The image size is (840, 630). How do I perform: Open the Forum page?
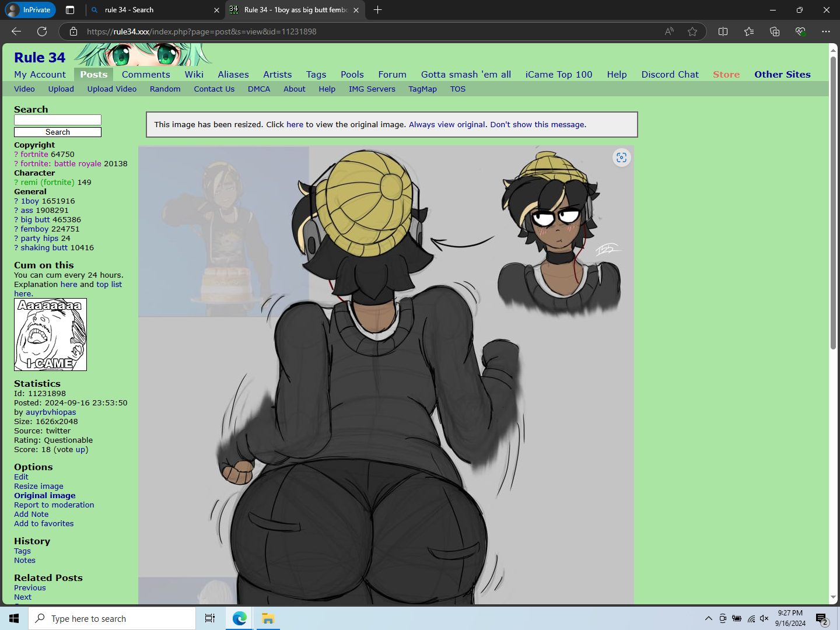[393, 75]
